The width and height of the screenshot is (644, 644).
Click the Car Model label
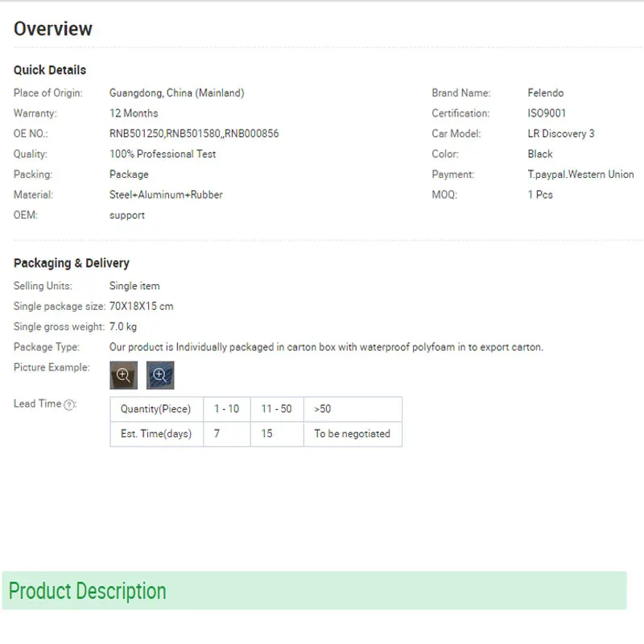456,134
